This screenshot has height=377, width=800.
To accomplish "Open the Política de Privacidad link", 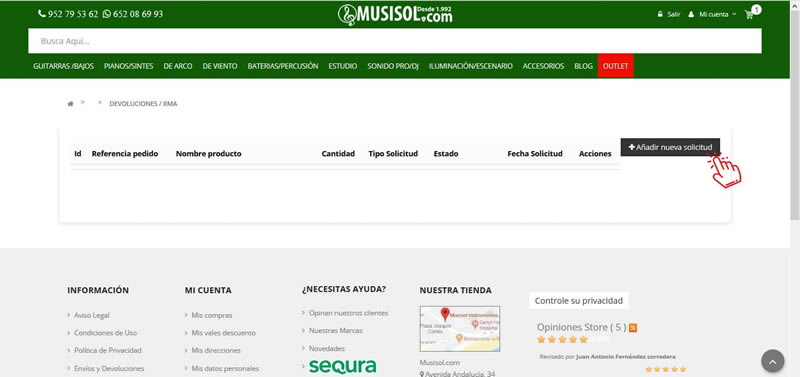I will [108, 350].
